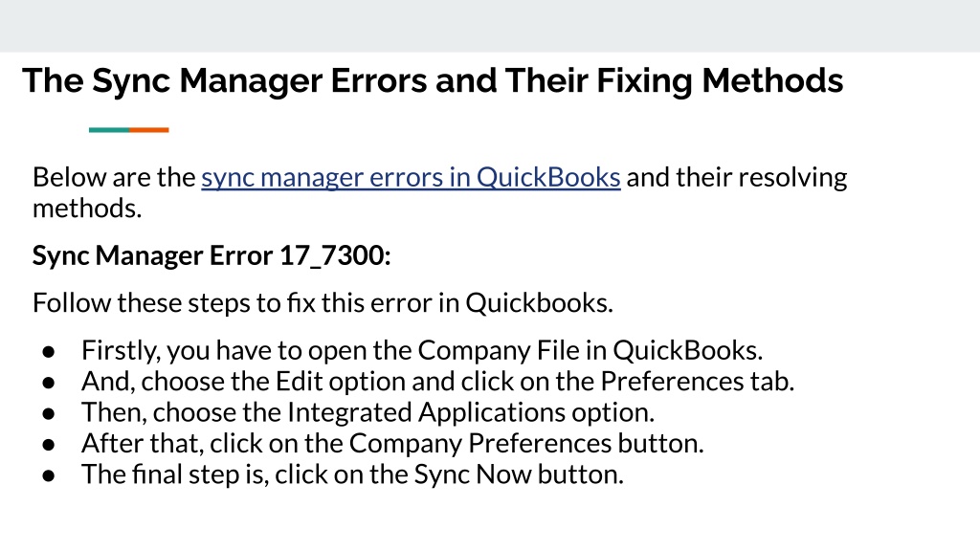
Task: Click the bullet beside Sync Now button step
Action: [x=49, y=476]
